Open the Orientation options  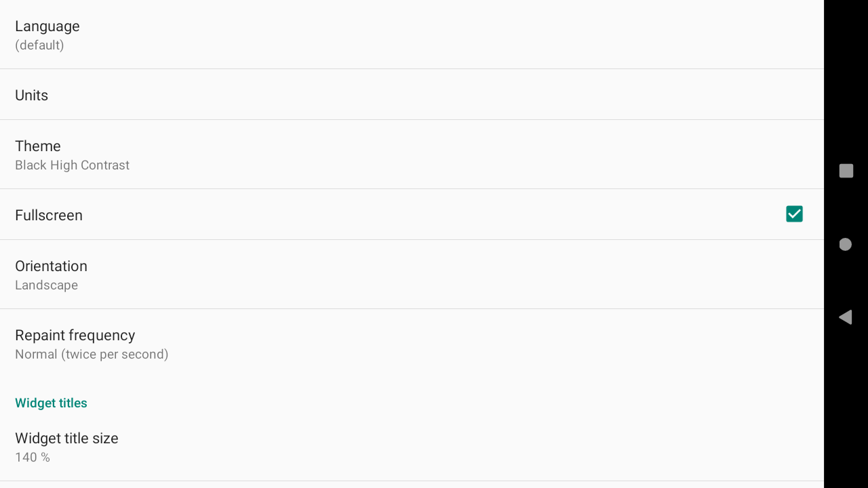(x=412, y=274)
